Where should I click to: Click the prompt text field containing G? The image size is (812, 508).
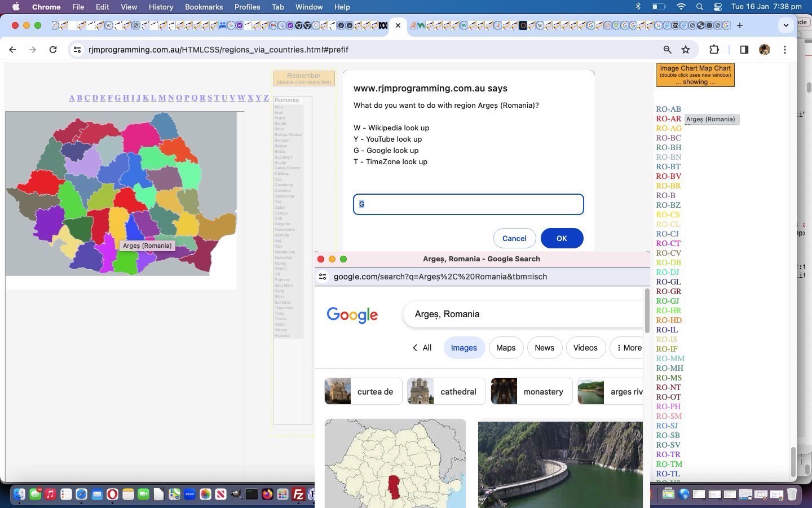coord(469,204)
